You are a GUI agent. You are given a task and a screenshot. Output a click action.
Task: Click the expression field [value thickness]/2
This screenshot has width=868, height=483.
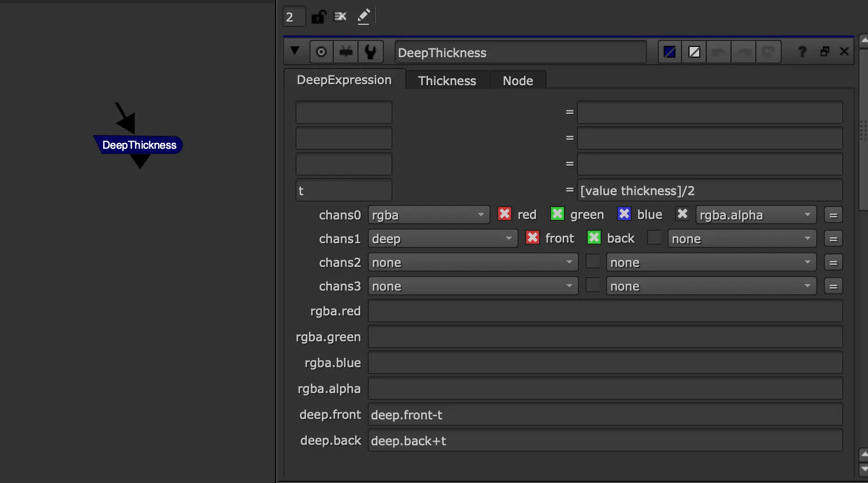click(x=709, y=190)
